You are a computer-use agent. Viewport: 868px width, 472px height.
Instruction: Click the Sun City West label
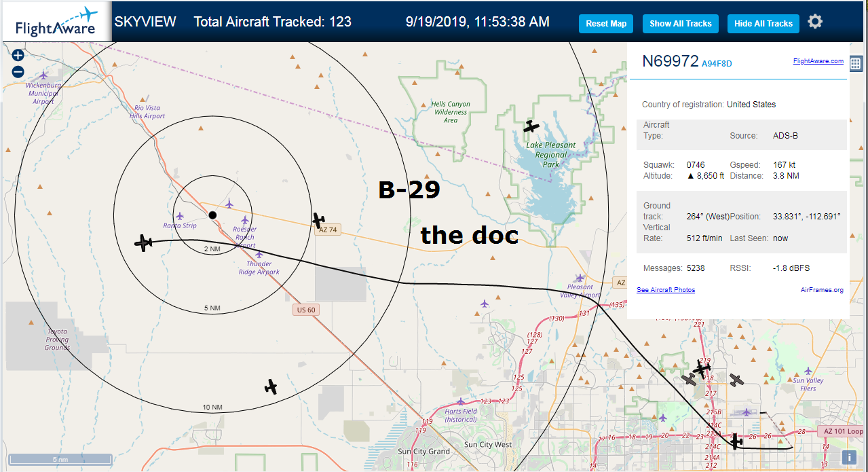click(x=488, y=445)
